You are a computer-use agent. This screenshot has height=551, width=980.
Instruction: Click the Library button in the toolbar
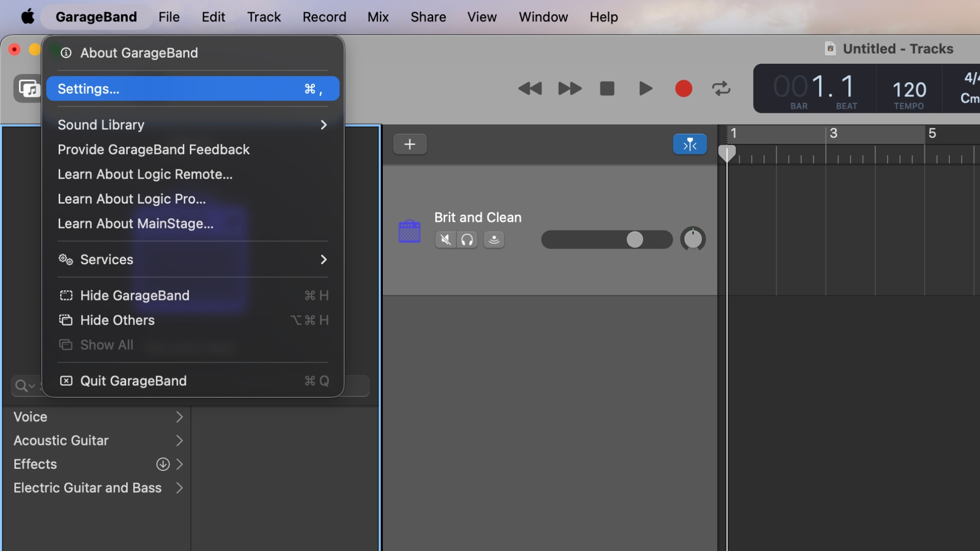tap(28, 89)
